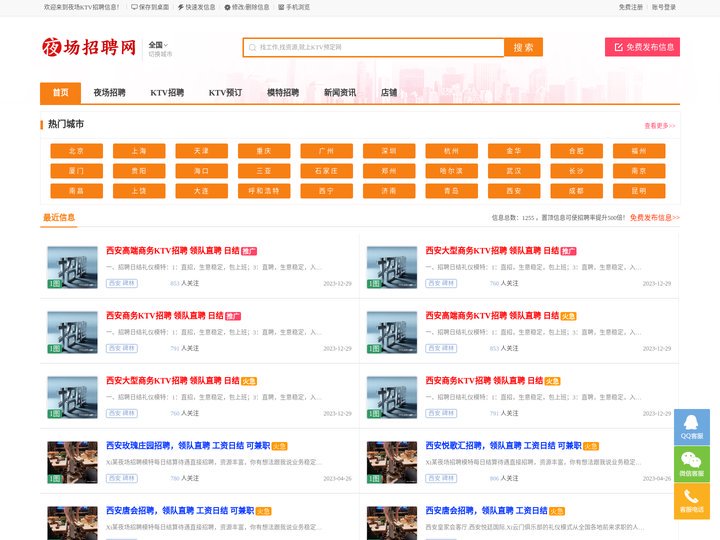Select the 广州 city button
The height and width of the screenshot is (540, 720).
point(326,151)
